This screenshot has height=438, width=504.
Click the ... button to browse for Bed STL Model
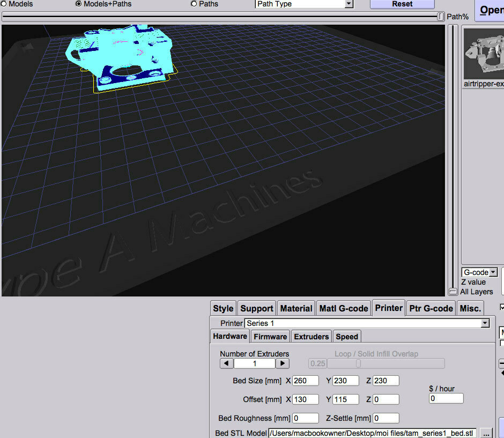486,433
